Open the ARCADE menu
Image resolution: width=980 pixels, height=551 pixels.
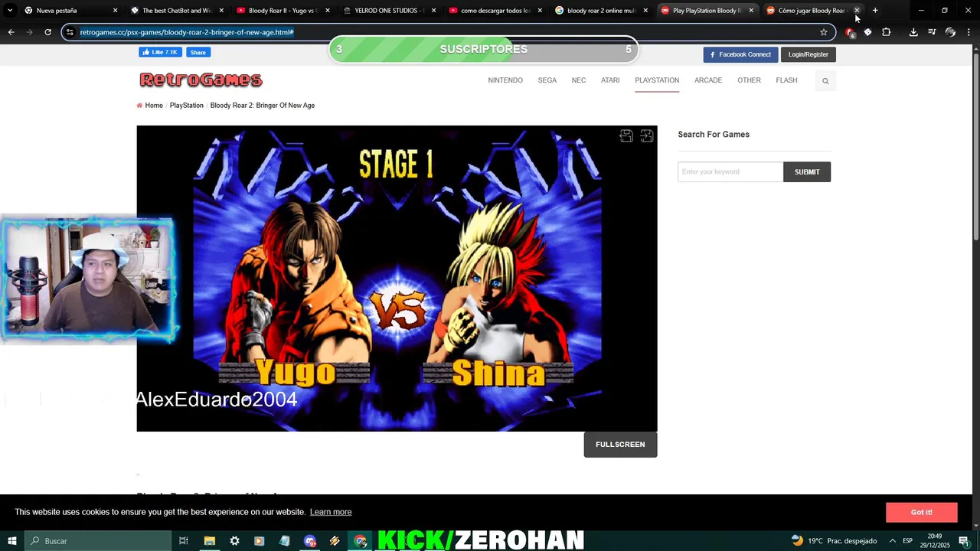coord(708,80)
